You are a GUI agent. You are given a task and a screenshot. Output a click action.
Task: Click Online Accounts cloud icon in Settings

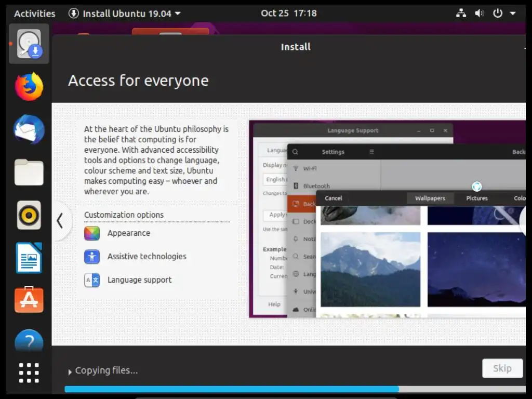296,310
